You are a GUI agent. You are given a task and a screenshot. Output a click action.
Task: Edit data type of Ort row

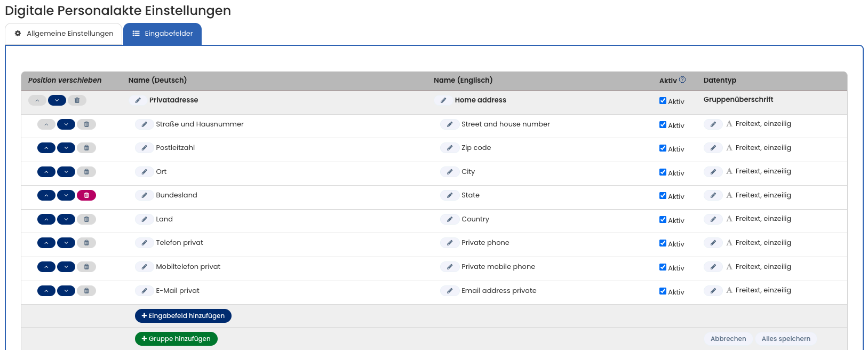[x=713, y=172]
